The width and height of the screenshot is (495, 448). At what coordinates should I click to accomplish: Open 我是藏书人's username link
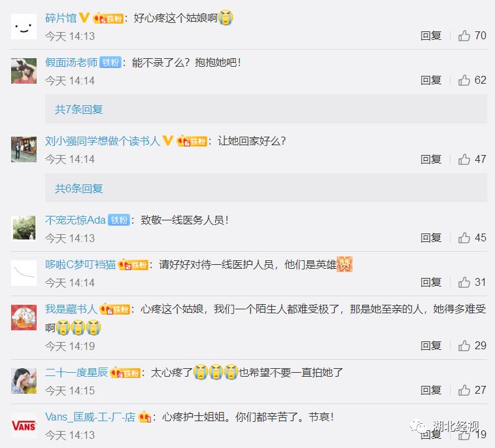[71, 309]
